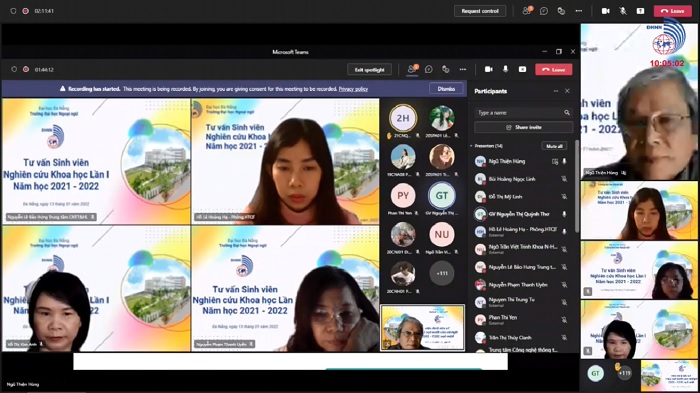Toggle the outer muted microphone icon

(x=623, y=11)
